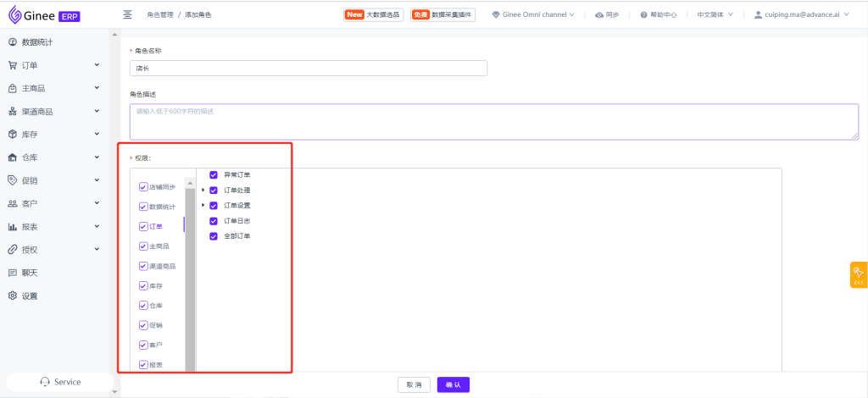Click the 确认 confirm button
This screenshot has height=398, width=868.
click(453, 384)
